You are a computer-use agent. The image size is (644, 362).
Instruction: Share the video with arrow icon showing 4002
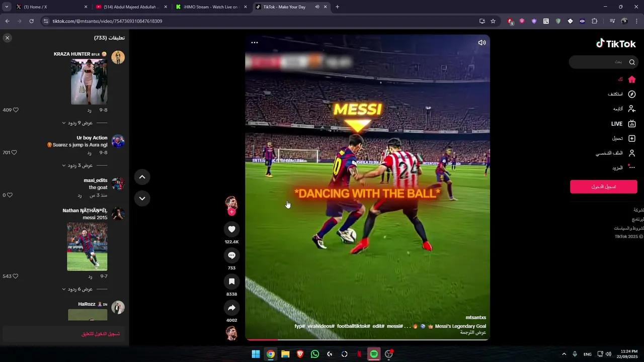click(231, 308)
